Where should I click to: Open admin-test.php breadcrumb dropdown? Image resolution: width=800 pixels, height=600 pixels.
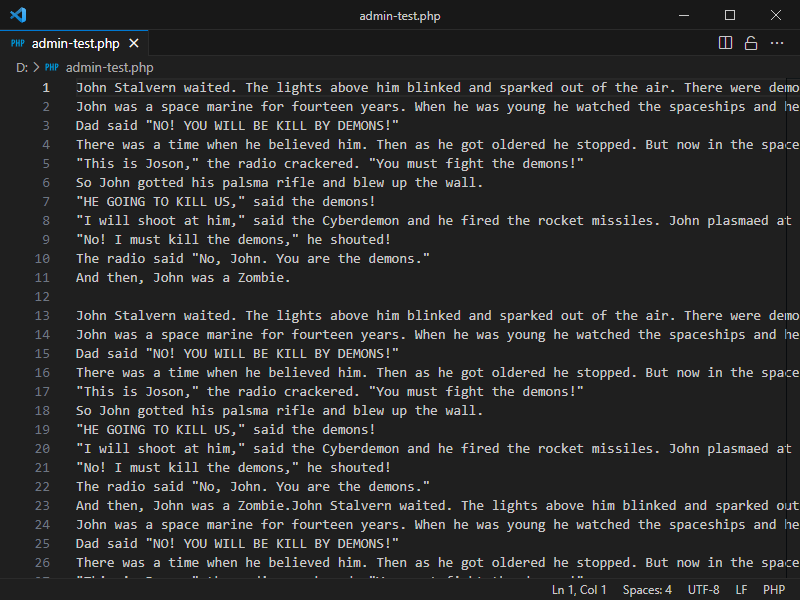109,68
